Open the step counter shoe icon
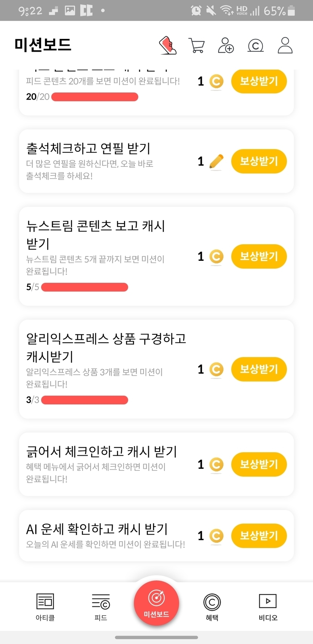 168,46
